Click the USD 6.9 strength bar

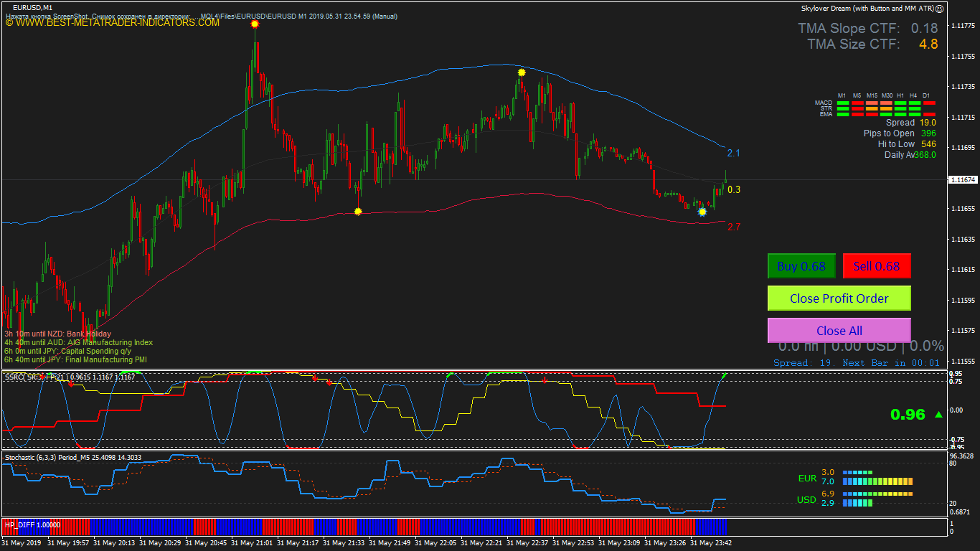877,494
